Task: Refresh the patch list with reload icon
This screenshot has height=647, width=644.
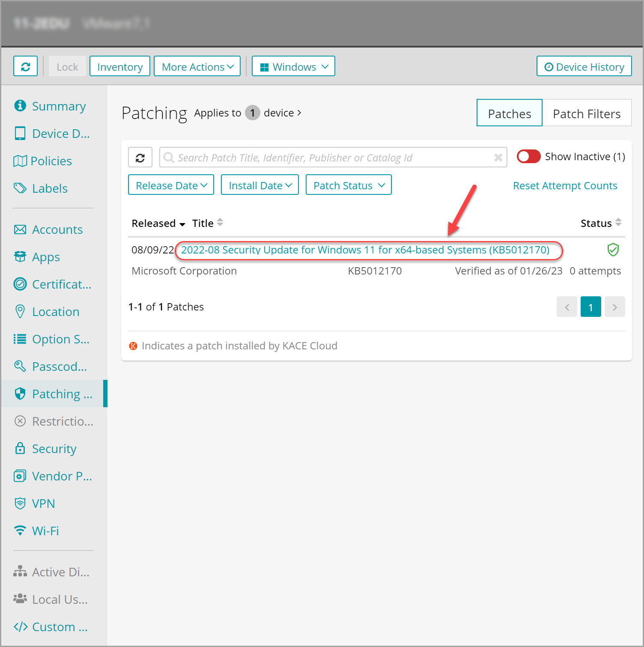Action: (x=140, y=158)
